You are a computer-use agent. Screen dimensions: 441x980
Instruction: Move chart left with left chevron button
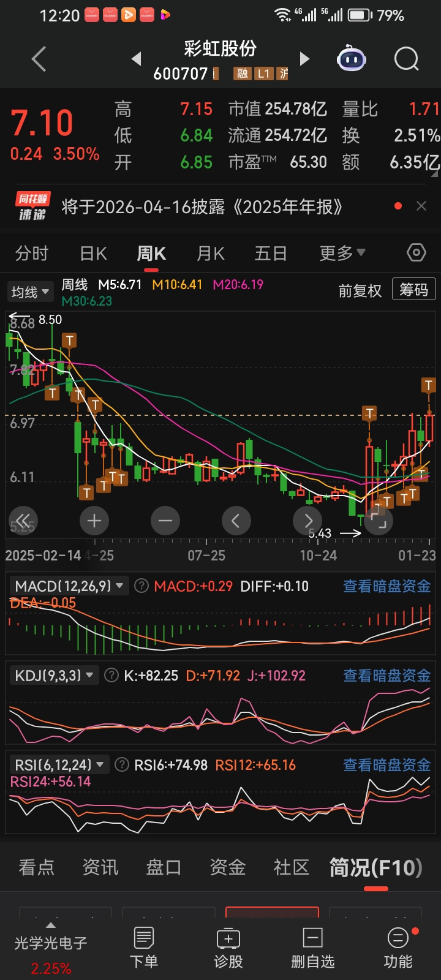[236, 521]
